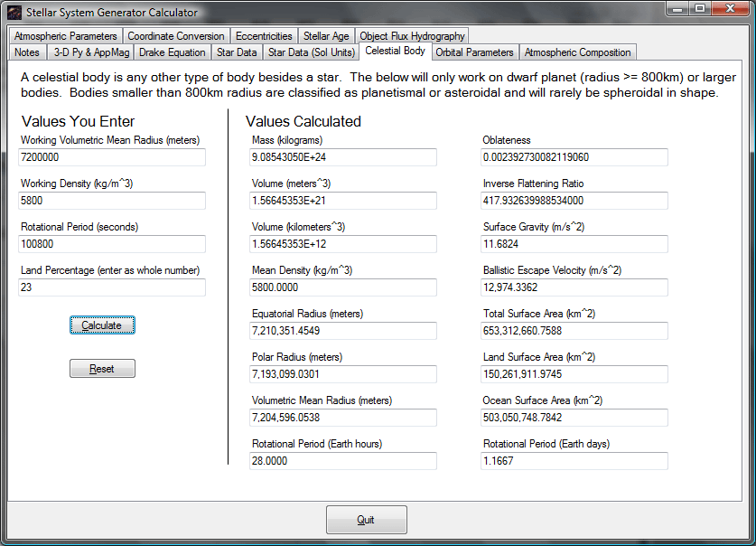Open the Orbital Parameters tab
The height and width of the screenshot is (546, 756).
pyautogui.click(x=474, y=52)
